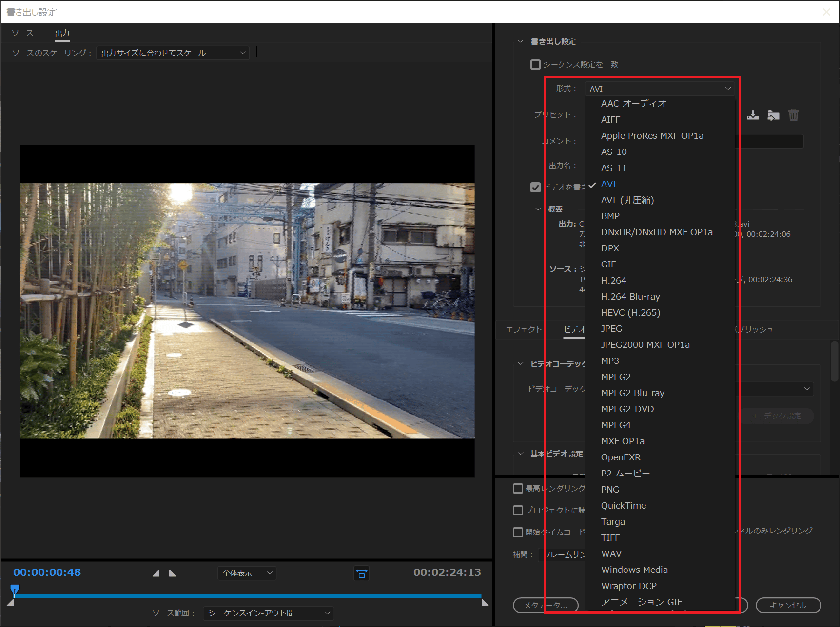The width and height of the screenshot is (840, 627).
Task: Click the import preset icon
Action: (773, 115)
